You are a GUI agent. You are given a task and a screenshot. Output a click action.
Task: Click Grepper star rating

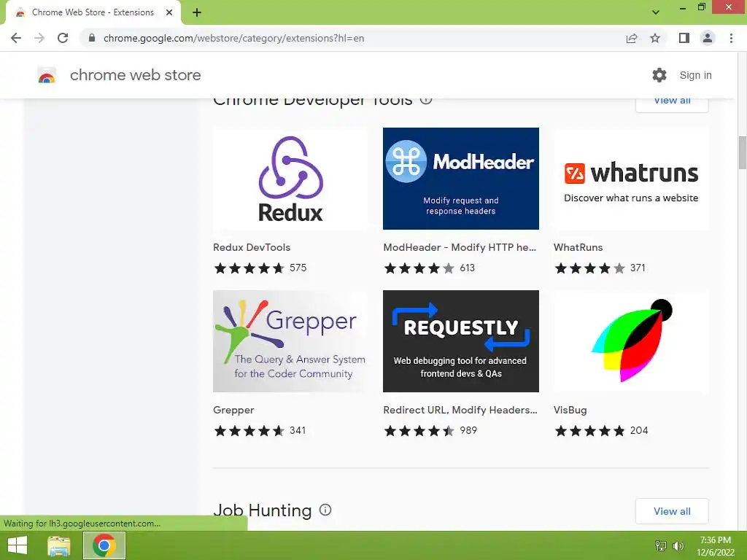coord(249,431)
